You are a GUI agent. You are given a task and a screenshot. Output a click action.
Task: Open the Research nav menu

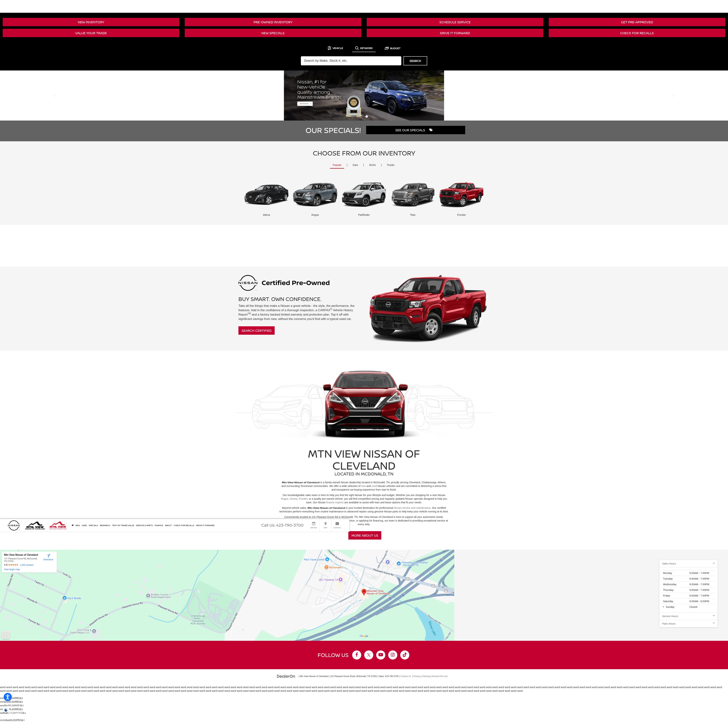(105, 525)
